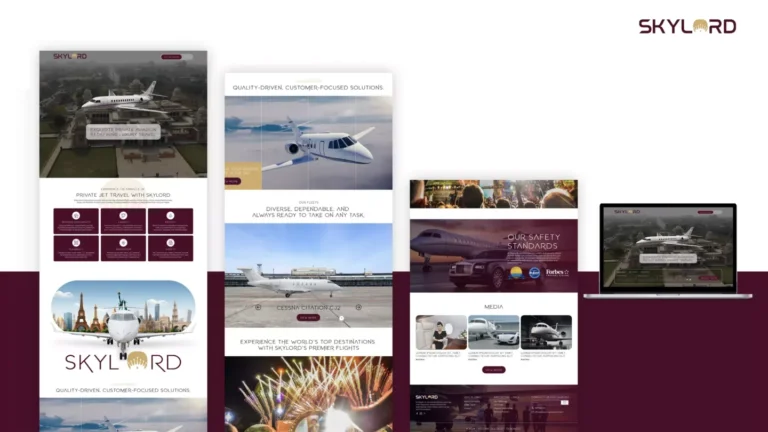
Task: Click the Forbes logo in Safety Standards
Action: tap(557, 273)
